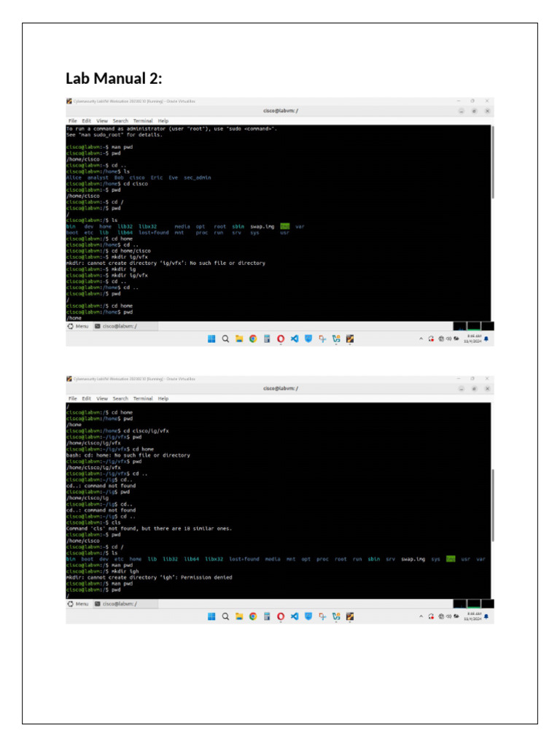This screenshot has height=747, width=560.
Task: Click the volume icon in first screenshot's tray
Action: coord(448,338)
